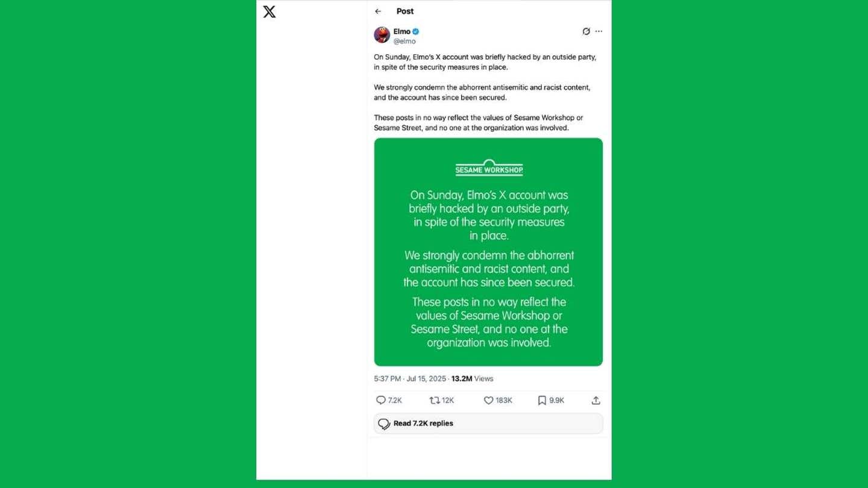
Task: Expand the 12K reposts count options
Action: [x=448, y=400]
